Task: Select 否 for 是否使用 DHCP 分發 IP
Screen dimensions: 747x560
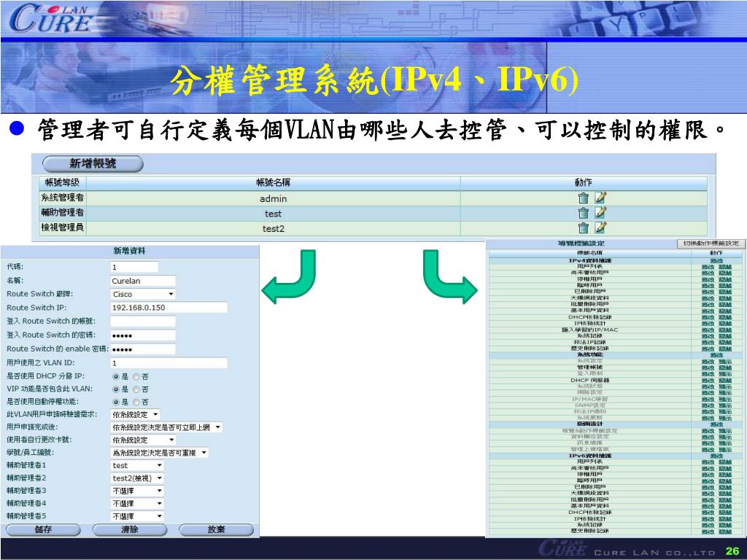Action: click(x=136, y=377)
